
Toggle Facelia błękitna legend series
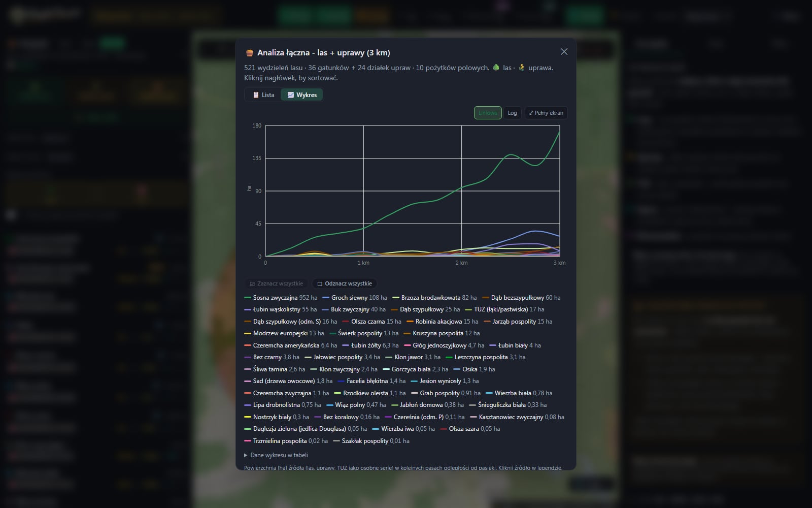(x=371, y=381)
